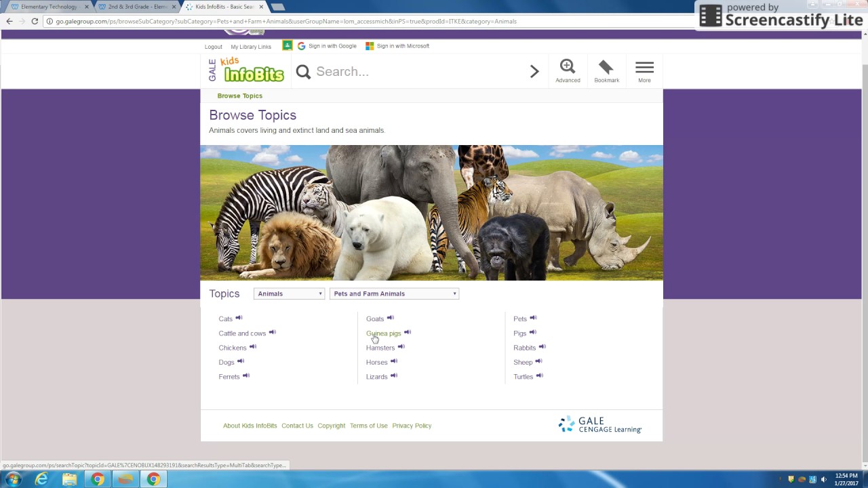Open the Animals category dropdown

click(x=289, y=293)
